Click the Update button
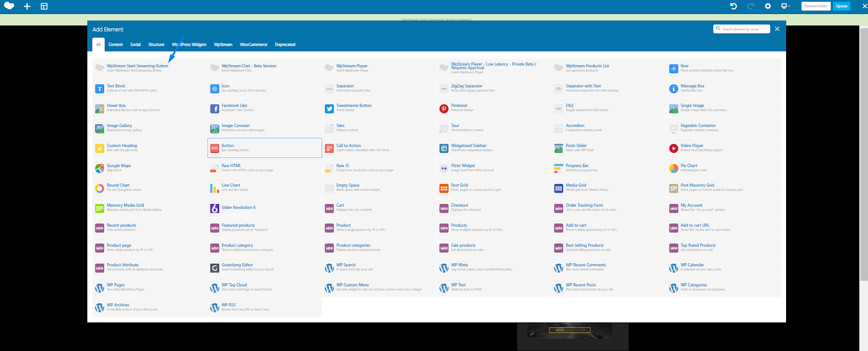Screen dimensions: 868x351 point(841,6)
